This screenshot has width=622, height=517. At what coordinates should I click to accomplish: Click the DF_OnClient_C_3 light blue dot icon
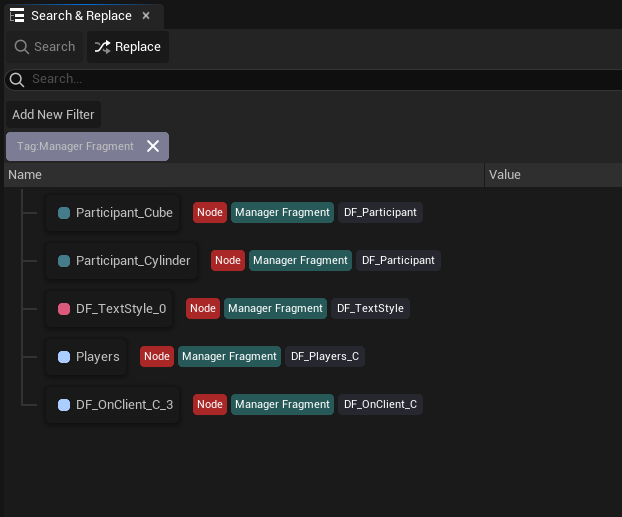pos(64,404)
